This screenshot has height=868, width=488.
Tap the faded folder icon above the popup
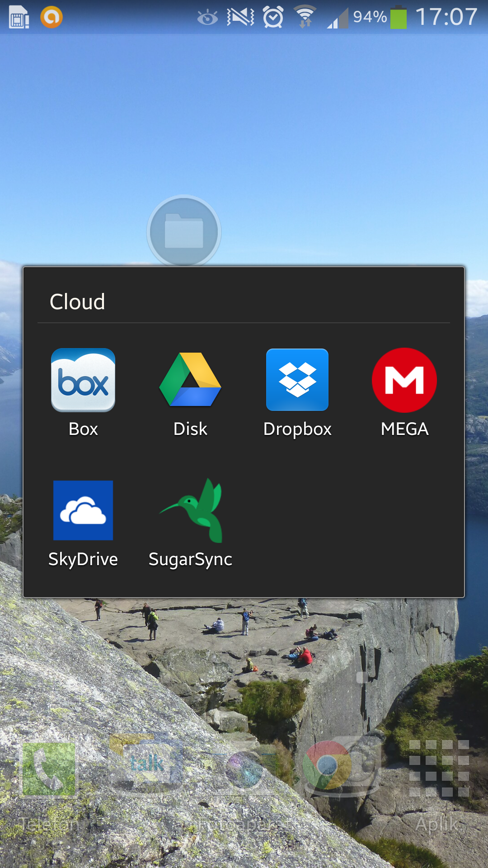(184, 231)
